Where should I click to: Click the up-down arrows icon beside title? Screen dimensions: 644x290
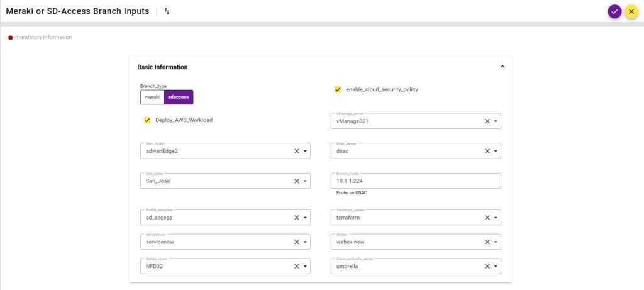167,11
